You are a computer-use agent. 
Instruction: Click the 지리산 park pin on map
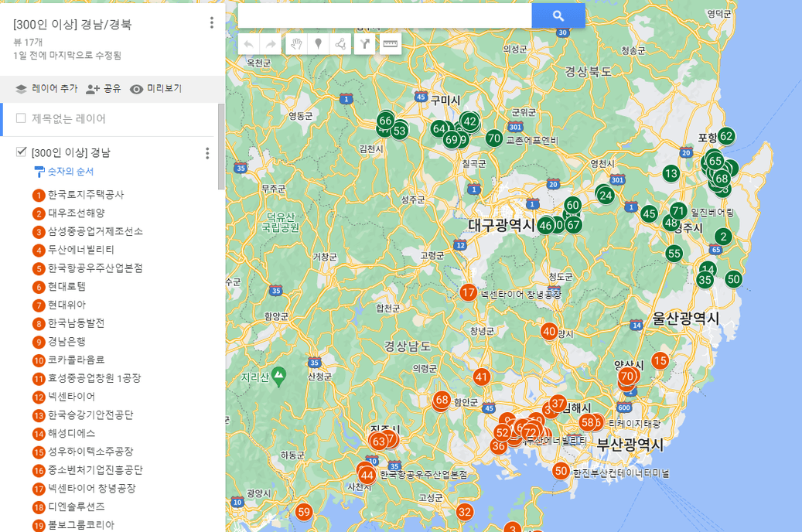[x=278, y=377]
